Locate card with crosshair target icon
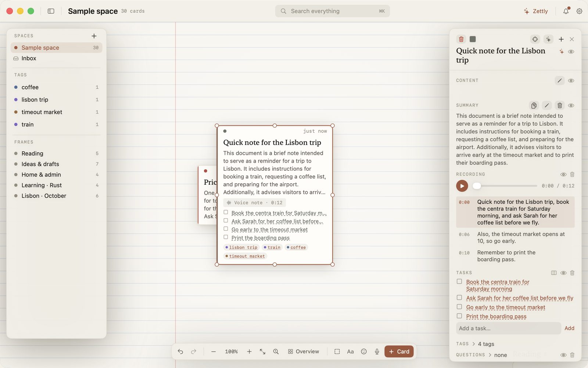The height and width of the screenshot is (368, 588). (535, 39)
